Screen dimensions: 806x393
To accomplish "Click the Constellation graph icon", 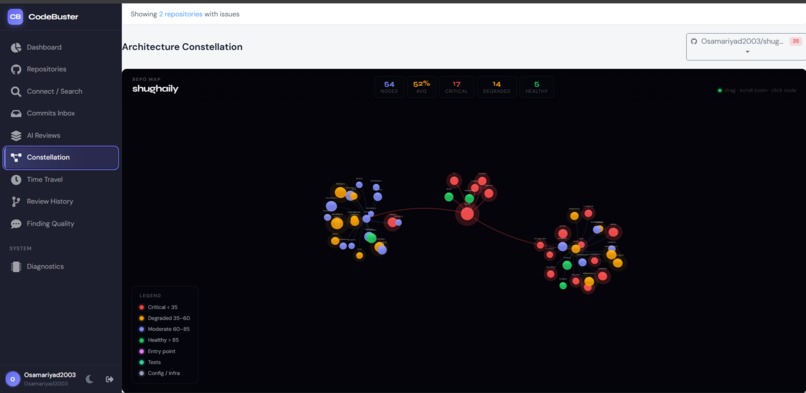I will point(16,158).
